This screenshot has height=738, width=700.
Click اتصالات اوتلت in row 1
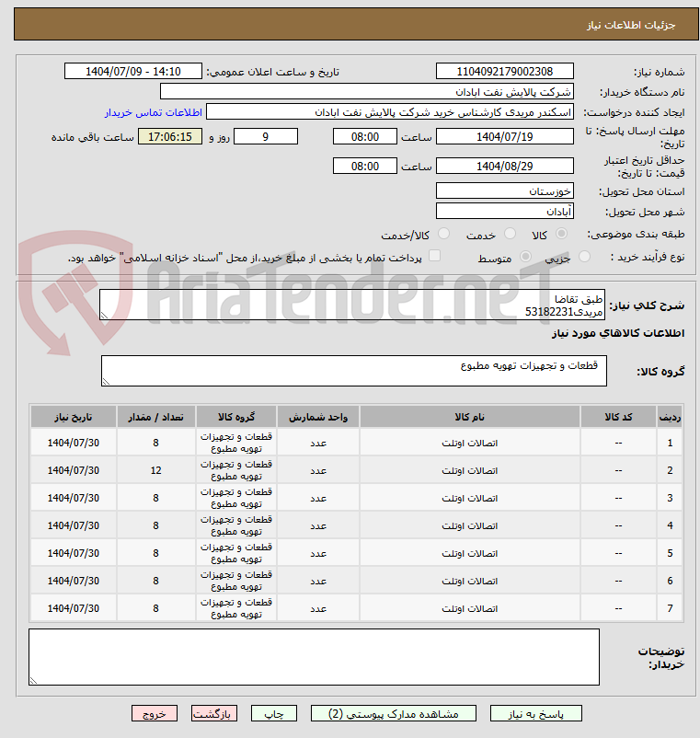pos(469,443)
